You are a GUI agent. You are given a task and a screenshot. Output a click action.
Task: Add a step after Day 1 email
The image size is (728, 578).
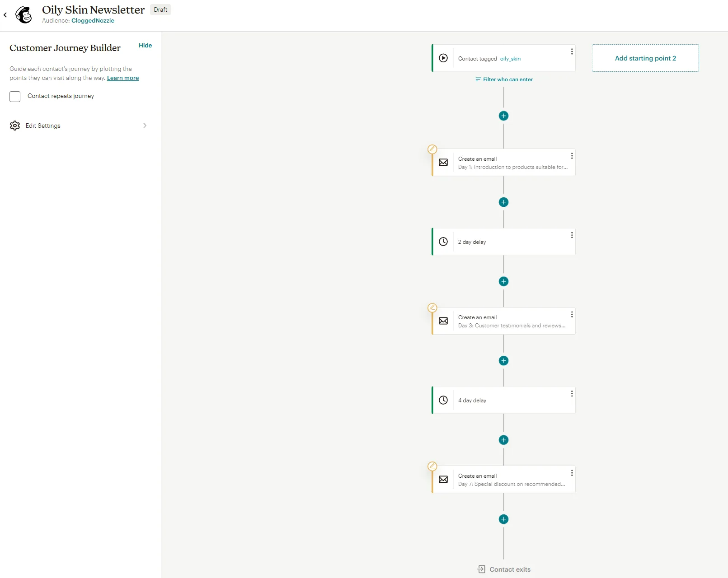pyautogui.click(x=503, y=202)
